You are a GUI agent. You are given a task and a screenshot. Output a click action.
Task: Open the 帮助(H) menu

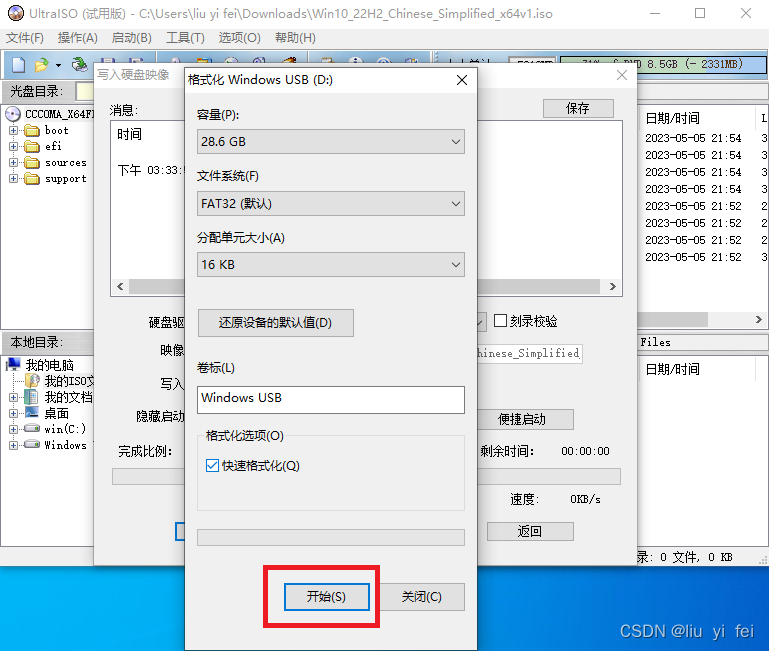(295, 38)
